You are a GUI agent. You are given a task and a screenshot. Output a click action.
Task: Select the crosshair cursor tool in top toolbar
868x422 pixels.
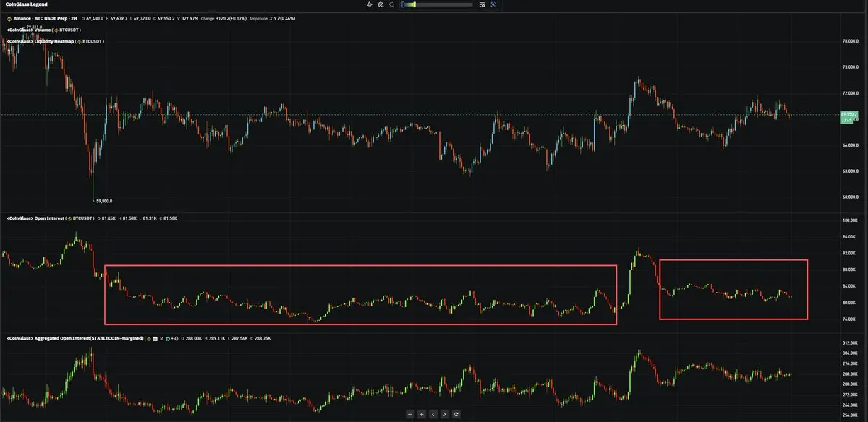tap(370, 4)
